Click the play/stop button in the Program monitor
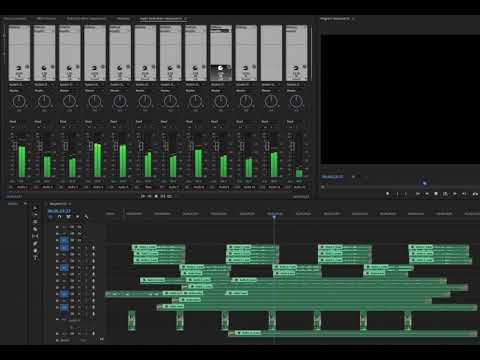The width and height of the screenshot is (480, 360). coord(436,194)
